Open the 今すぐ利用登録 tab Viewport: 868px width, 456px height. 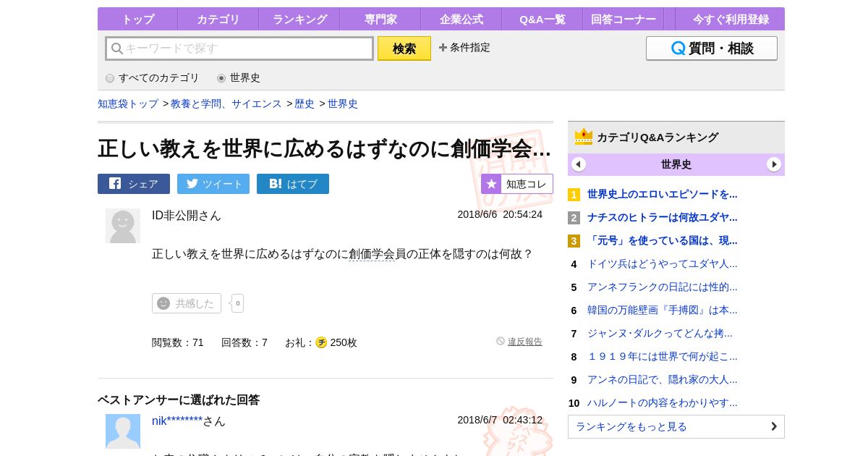tap(731, 19)
